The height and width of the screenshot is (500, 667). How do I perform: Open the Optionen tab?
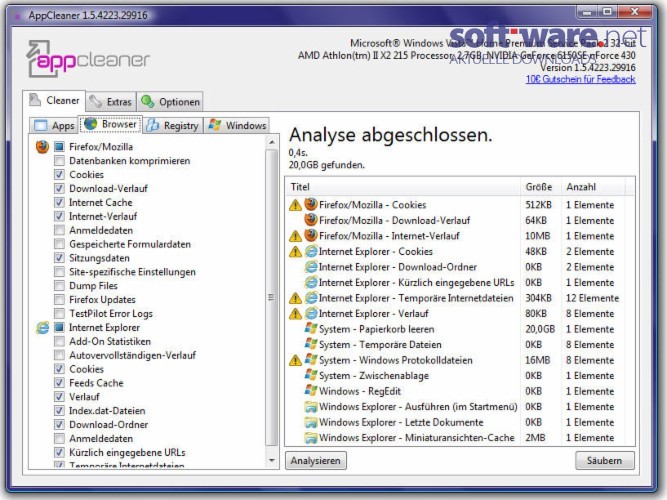coord(170,102)
